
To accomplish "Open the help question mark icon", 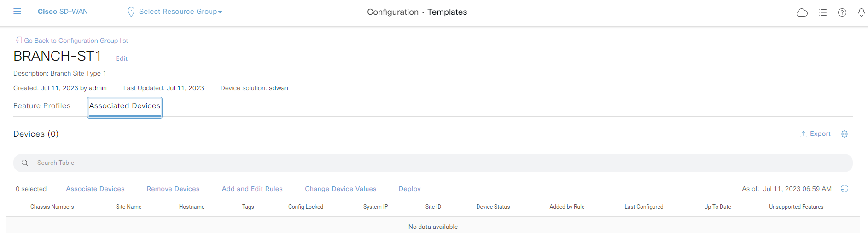I will (x=842, y=12).
